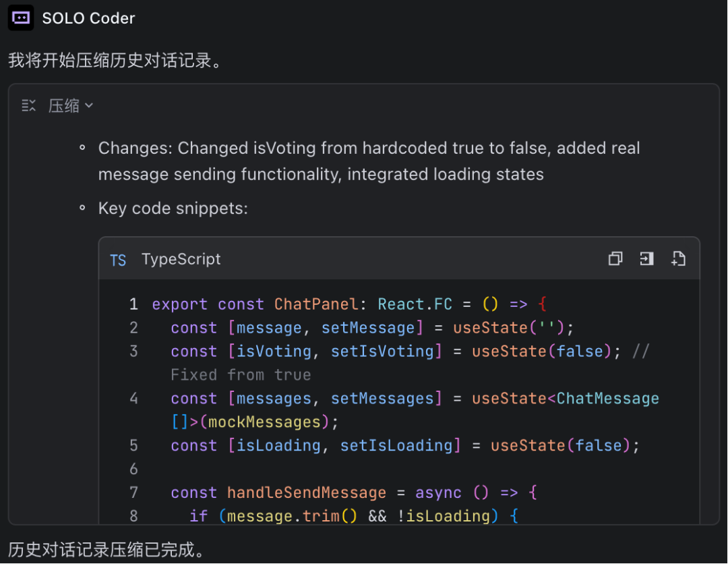Click code line with useState('')

pyautogui.click(x=372, y=327)
